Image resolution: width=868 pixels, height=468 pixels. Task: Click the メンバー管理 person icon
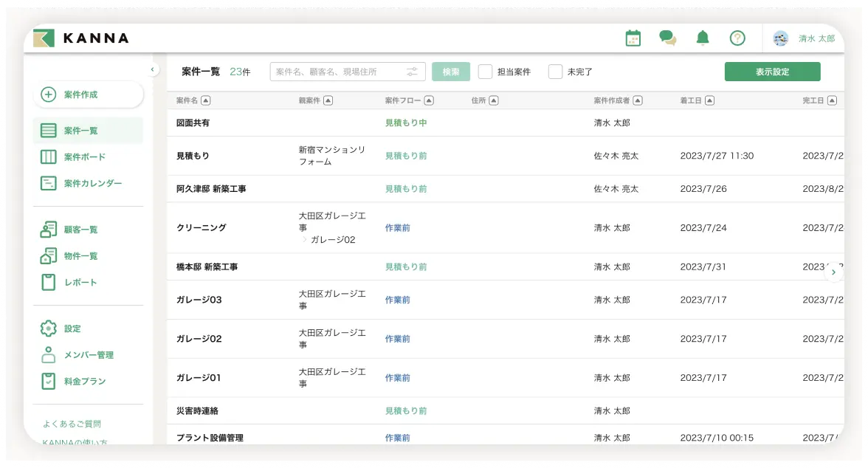click(x=48, y=355)
